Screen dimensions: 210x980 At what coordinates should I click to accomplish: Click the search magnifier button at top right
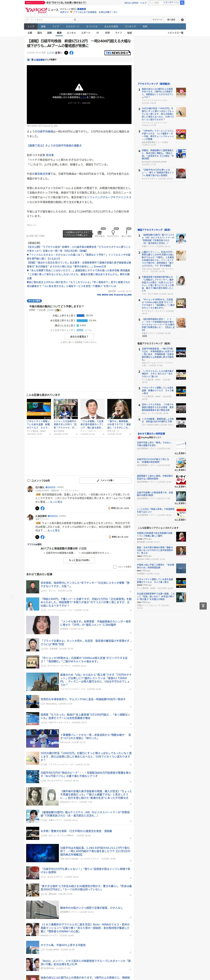coord(182,3)
